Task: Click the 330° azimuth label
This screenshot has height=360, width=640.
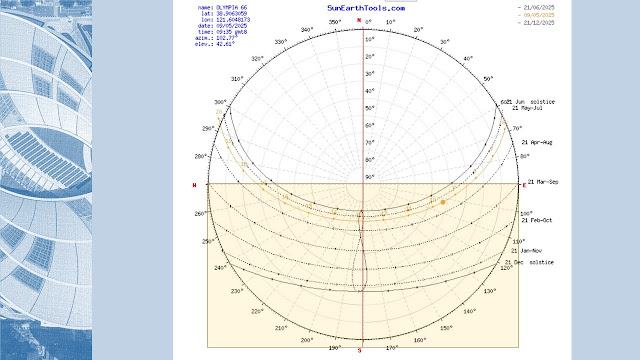Action: [x=281, y=42]
